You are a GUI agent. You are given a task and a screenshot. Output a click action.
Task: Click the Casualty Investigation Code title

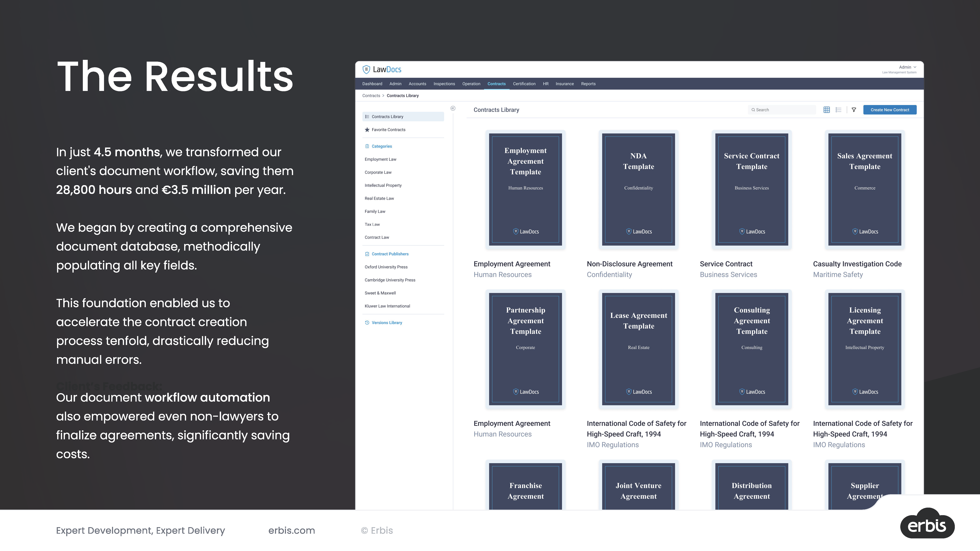(857, 264)
